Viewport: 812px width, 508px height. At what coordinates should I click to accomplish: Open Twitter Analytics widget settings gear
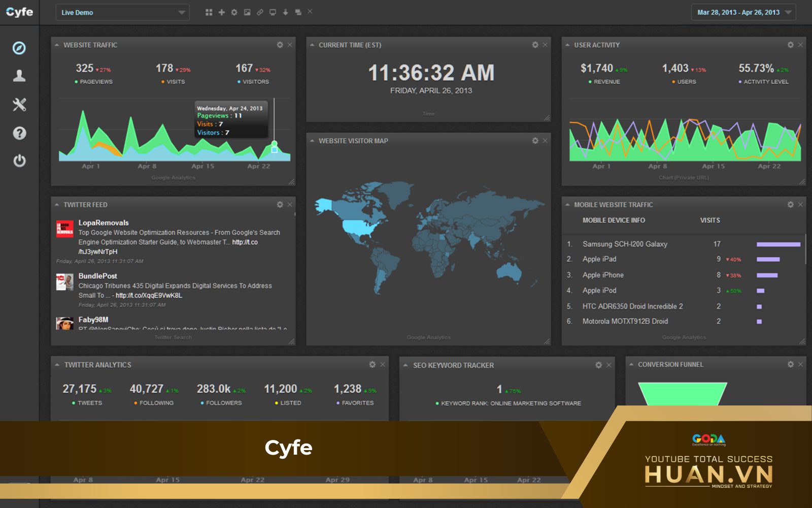372,364
